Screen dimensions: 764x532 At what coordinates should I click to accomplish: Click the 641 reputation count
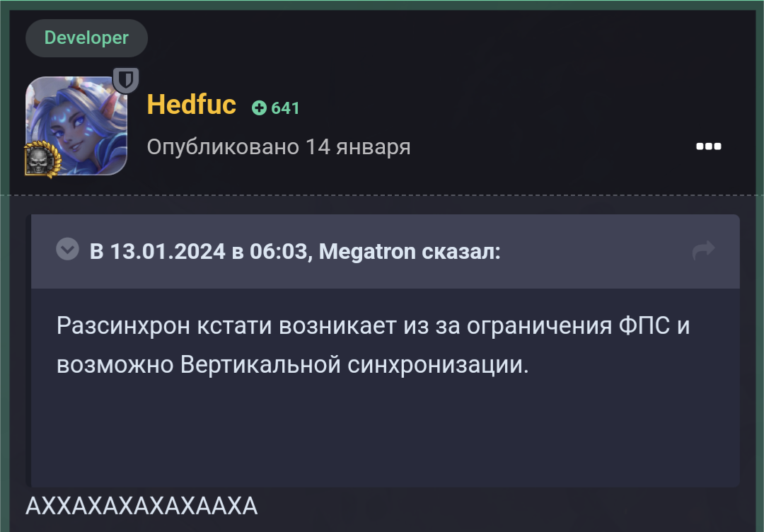(285, 108)
